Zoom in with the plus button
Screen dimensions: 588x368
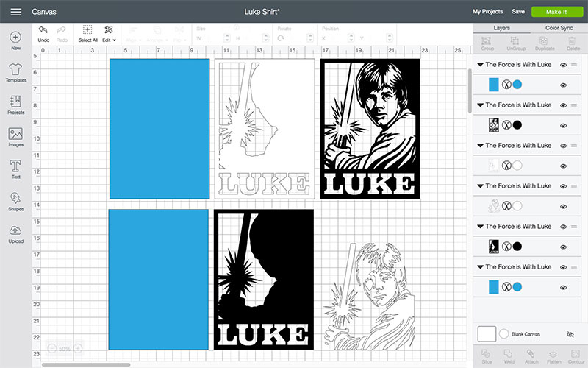(78, 348)
